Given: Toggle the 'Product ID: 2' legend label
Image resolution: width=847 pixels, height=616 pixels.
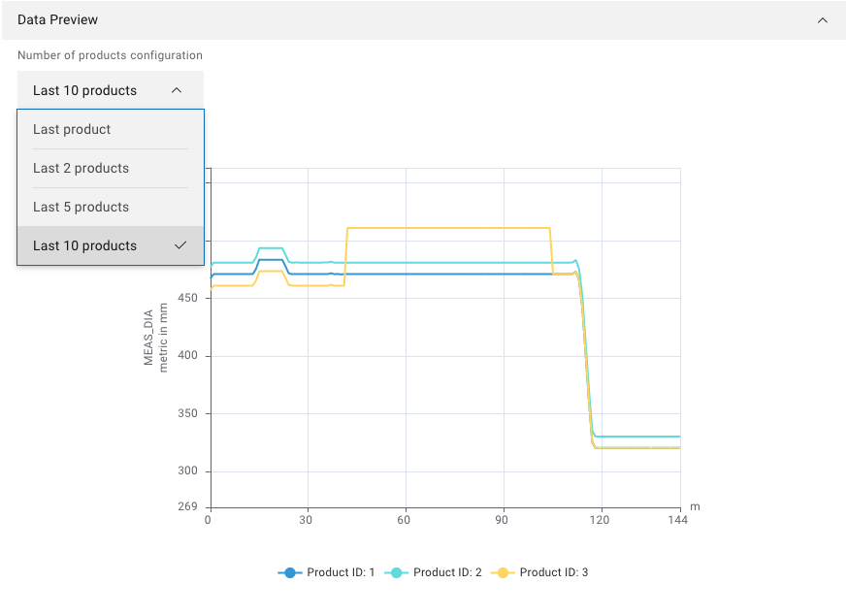Looking at the screenshot, I should pos(447,572).
